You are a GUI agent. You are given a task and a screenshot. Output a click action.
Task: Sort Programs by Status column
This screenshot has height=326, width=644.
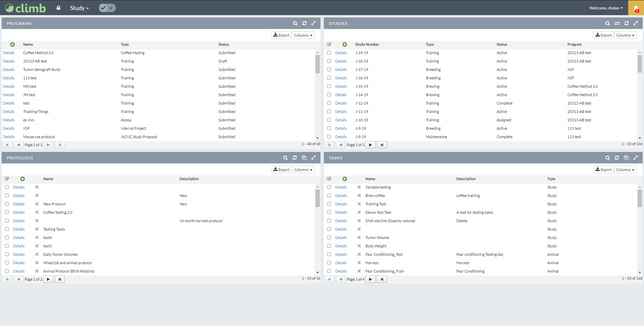pyautogui.click(x=224, y=44)
